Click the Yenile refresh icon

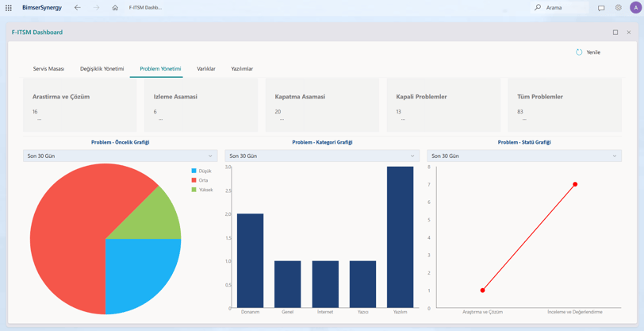[x=579, y=52]
